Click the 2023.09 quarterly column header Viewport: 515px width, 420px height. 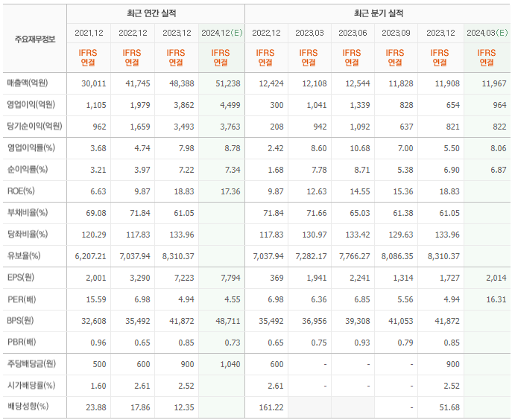(396, 33)
